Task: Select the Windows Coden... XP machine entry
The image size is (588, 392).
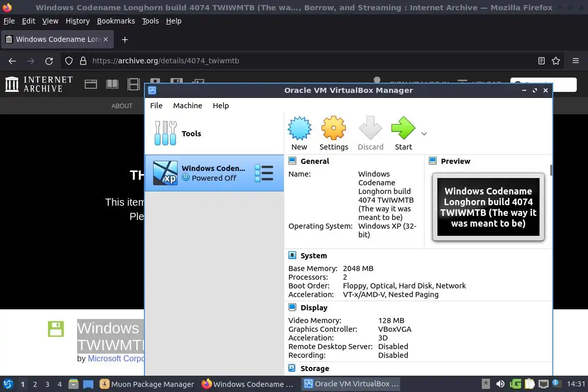Action: (x=214, y=173)
